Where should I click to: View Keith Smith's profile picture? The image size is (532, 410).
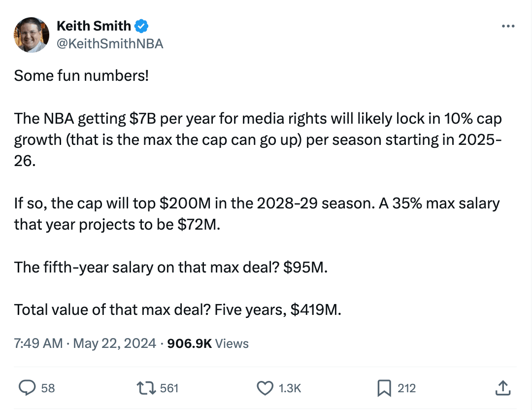[31, 34]
